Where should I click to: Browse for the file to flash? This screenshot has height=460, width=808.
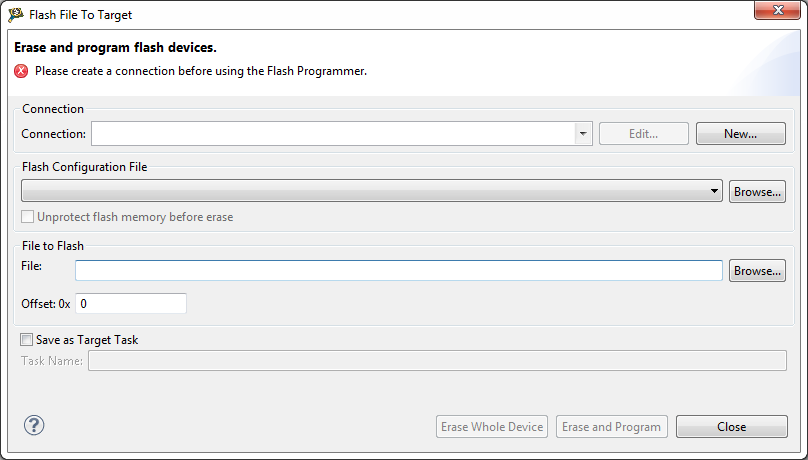(x=757, y=271)
